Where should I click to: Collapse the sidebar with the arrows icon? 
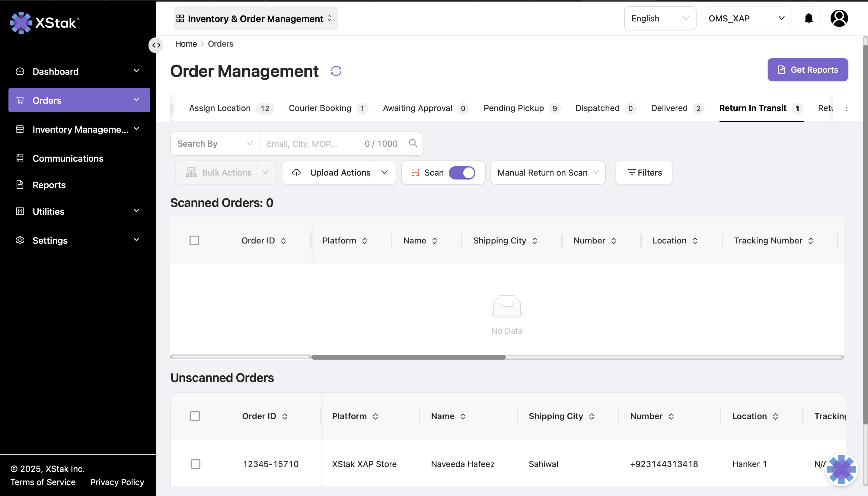pyautogui.click(x=156, y=45)
